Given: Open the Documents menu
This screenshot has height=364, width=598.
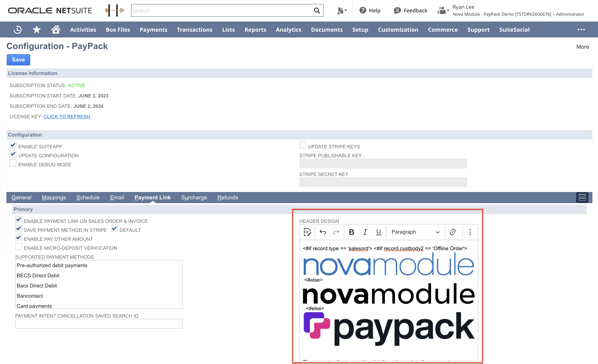Looking at the screenshot, I should point(327,30).
